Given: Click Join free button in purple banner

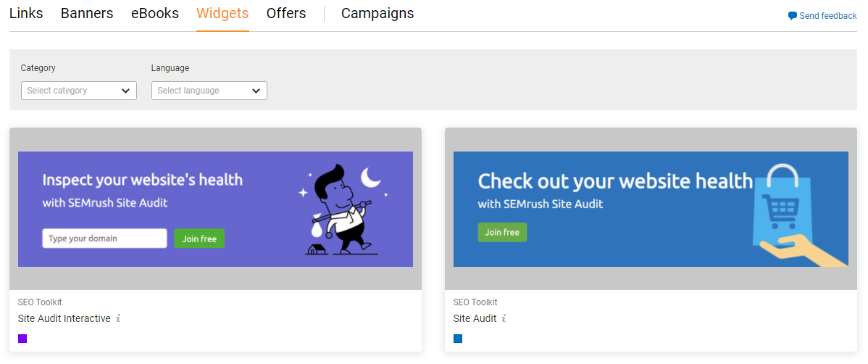Looking at the screenshot, I should coord(199,239).
